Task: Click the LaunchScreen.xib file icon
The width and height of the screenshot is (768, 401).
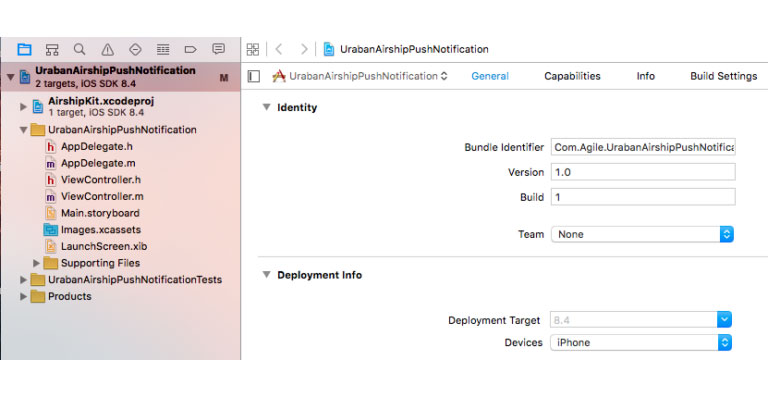Action: coord(50,246)
